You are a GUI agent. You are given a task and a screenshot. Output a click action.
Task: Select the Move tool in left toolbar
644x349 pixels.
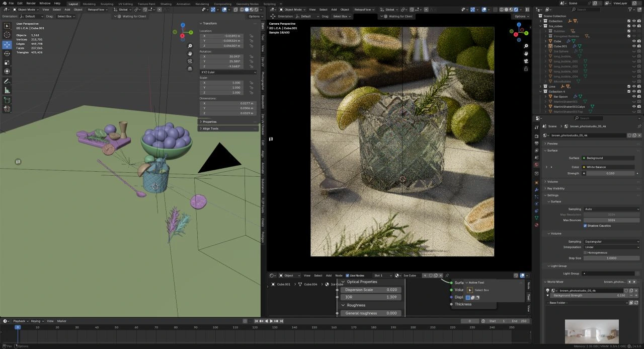(x=7, y=44)
